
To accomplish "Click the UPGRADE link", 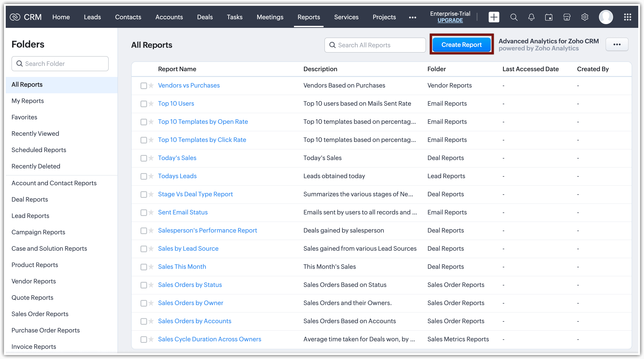I will click(x=450, y=21).
